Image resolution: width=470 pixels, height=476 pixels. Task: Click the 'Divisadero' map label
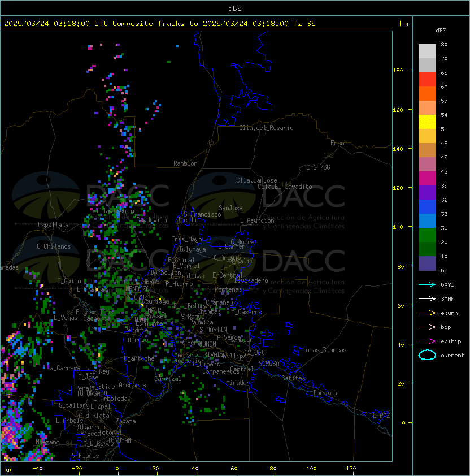click(251, 280)
